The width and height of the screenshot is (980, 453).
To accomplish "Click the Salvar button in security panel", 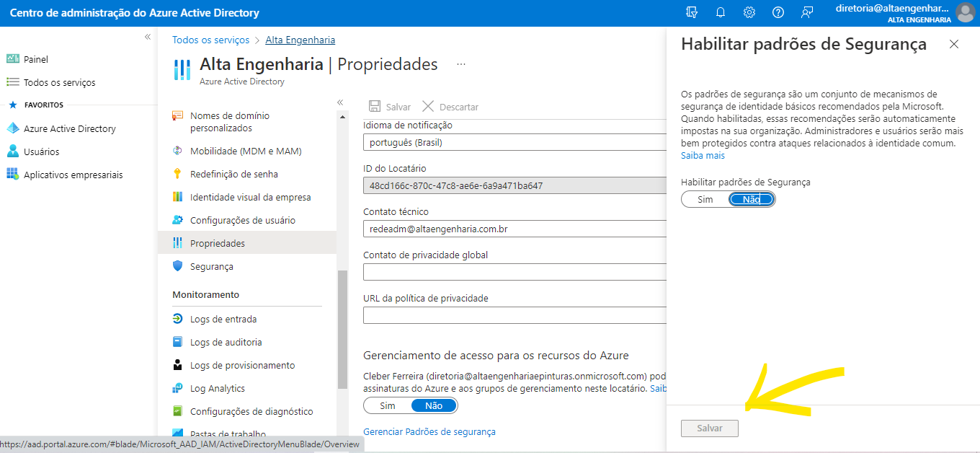I will (x=710, y=428).
